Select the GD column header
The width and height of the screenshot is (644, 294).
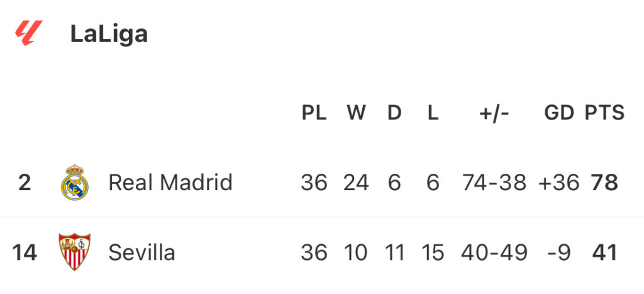coord(559,113)
